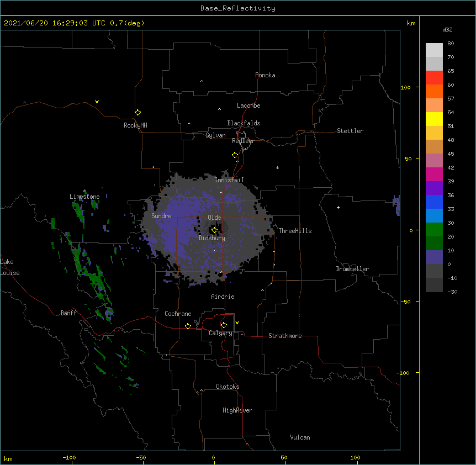476x465 pixels.
Task: Click the RockyMH label
Action: click(x=135, y=125)
